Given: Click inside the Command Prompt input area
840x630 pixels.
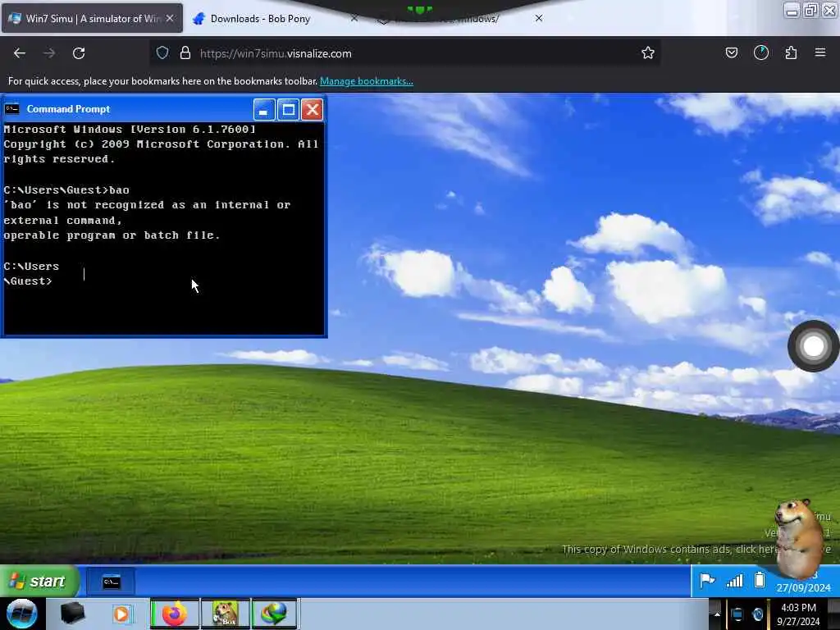Looking at the screenshot, I should pyautogui.click(x=164, y=228).
